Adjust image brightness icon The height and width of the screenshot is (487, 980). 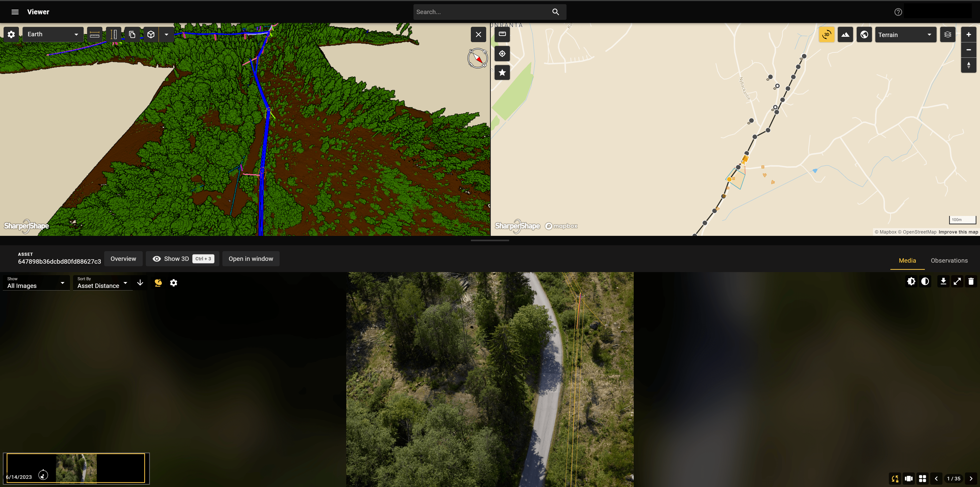[911, 281]
